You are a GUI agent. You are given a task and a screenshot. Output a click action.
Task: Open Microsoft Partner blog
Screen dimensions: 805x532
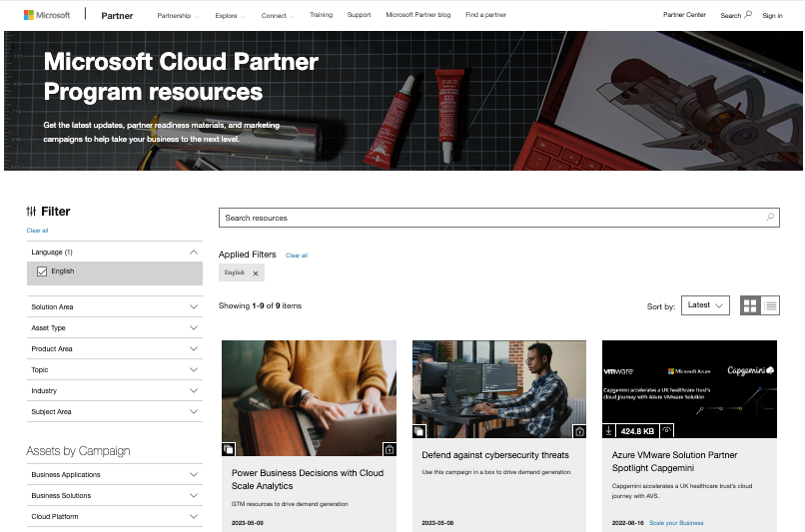(417, 15)
